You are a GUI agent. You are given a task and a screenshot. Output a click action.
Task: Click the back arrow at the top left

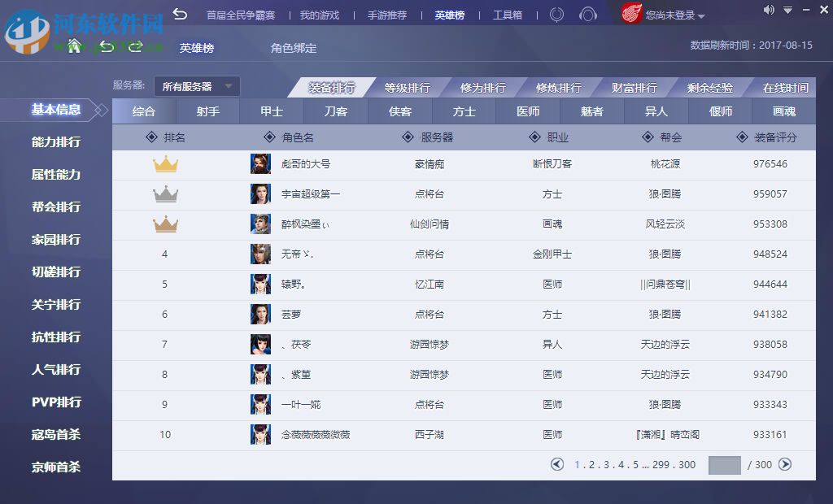(x=179, y=14)
